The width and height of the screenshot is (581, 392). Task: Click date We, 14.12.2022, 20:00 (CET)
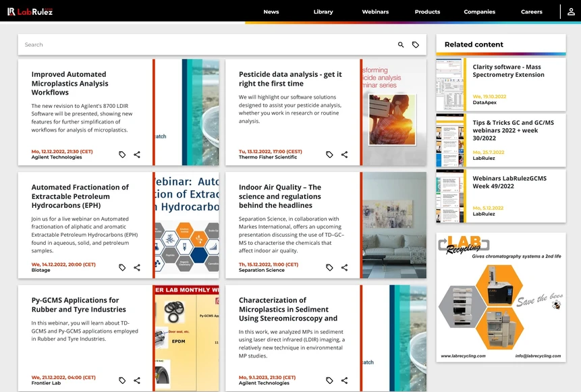pyautogui.click(x=63, y=264)
